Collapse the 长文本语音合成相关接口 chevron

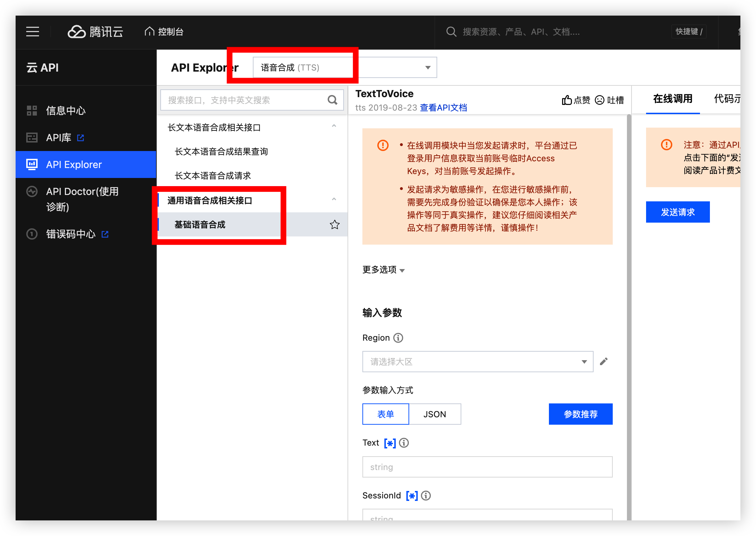(334, 126)
